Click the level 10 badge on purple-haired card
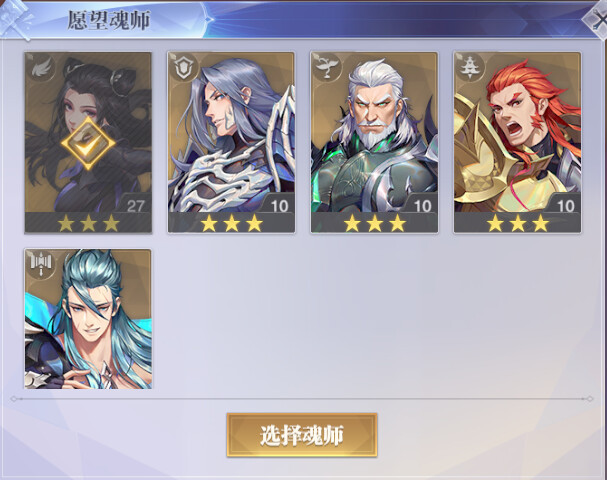The image size is (607, 480). click(x=279, y=206)
